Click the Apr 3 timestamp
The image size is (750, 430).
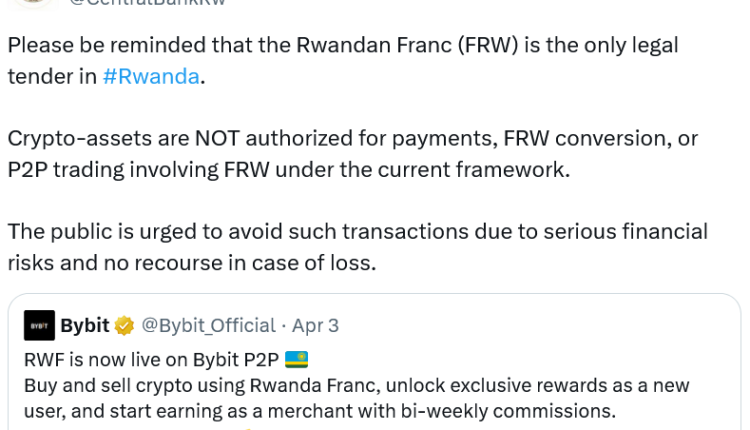click(x=315, y=325)
